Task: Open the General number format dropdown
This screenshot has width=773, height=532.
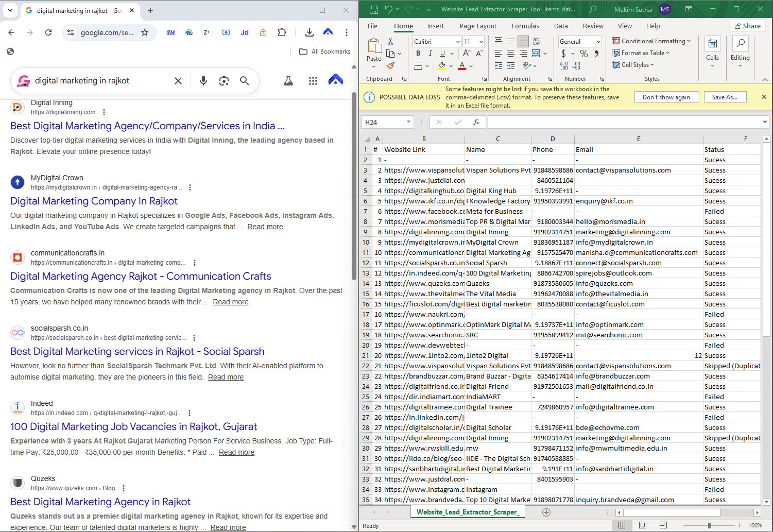Action: tap(598, 42)
